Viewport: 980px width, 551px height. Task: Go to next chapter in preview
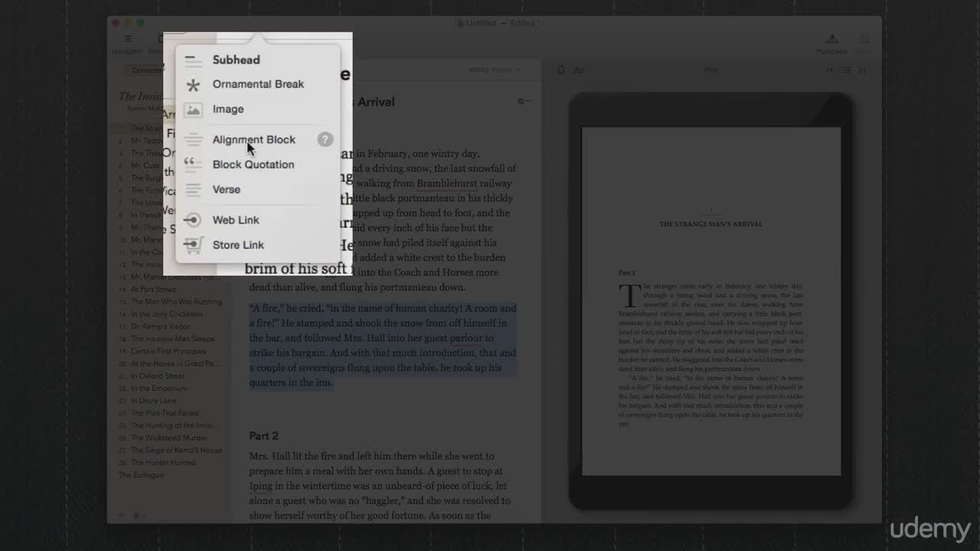[862, 70]
